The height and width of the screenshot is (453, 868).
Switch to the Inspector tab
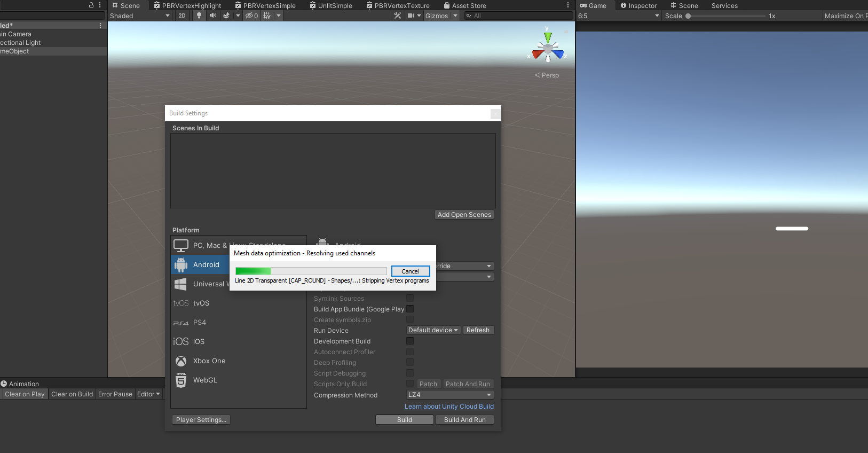(638, 5)
